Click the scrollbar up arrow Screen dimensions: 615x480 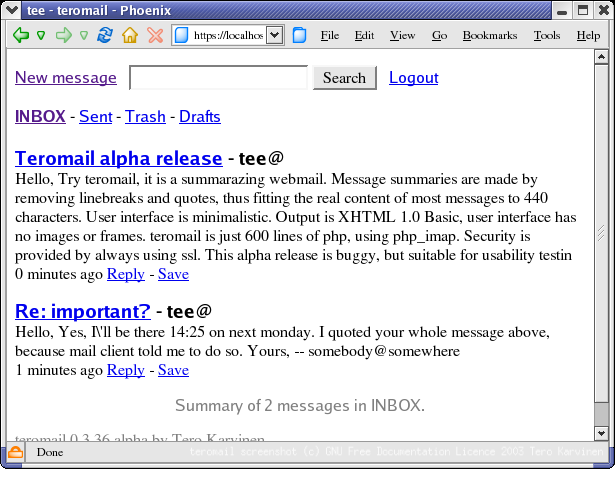pos(601,57)
